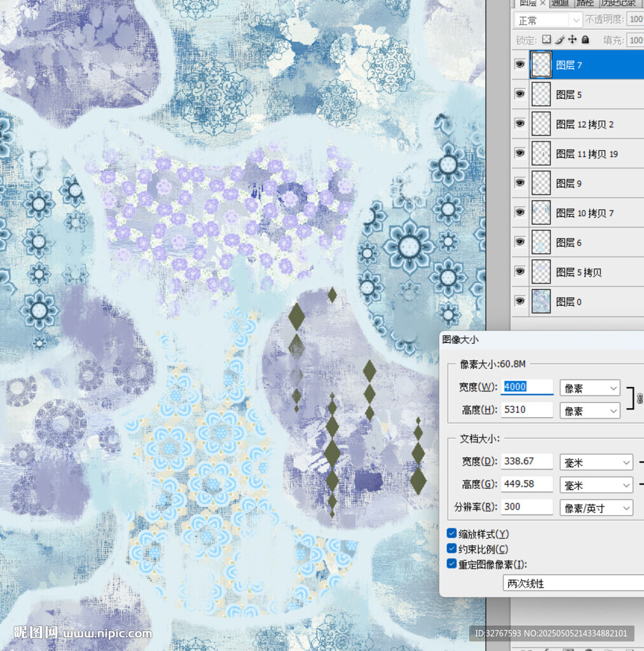
Task: Hide the 图层 12 拷贝 2 layer
Action: click(x=520, y=124)
